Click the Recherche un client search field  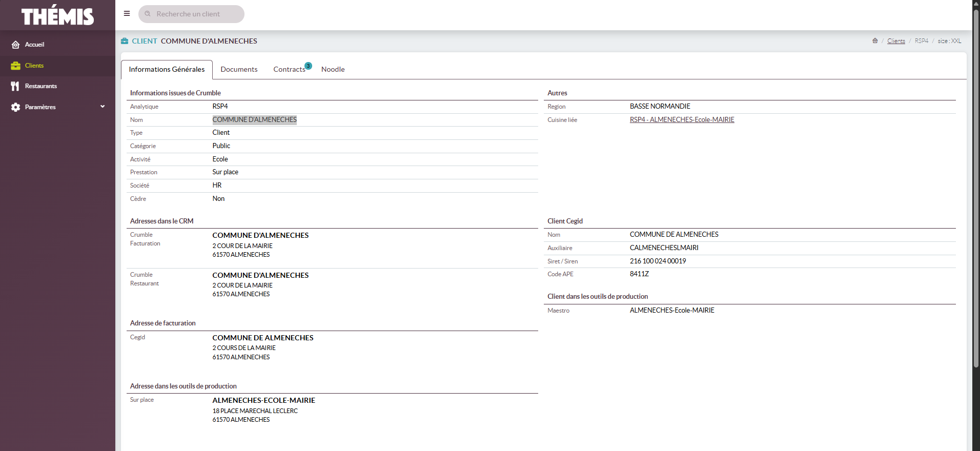tap(191, 14)
